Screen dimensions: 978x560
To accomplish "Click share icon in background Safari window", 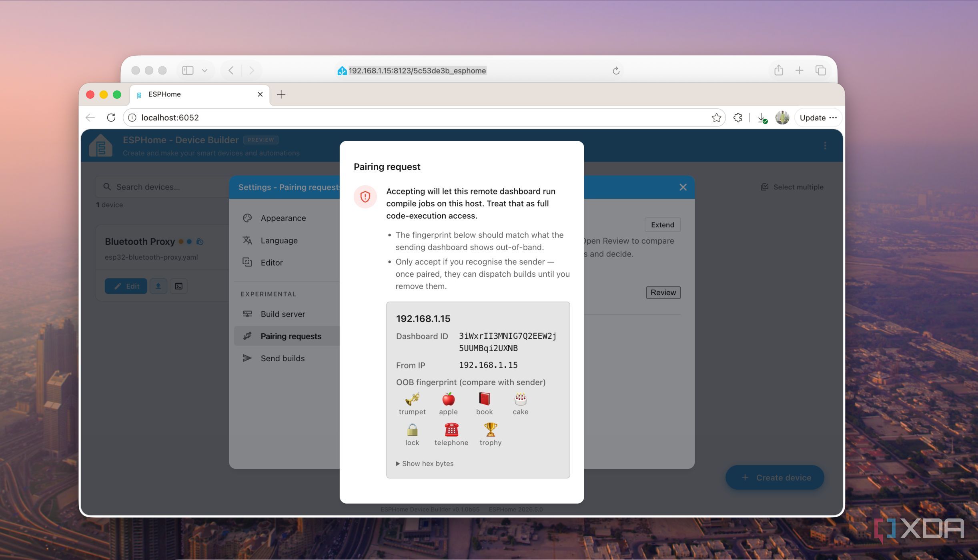I will pyautogui.click(x=778, y=70).
